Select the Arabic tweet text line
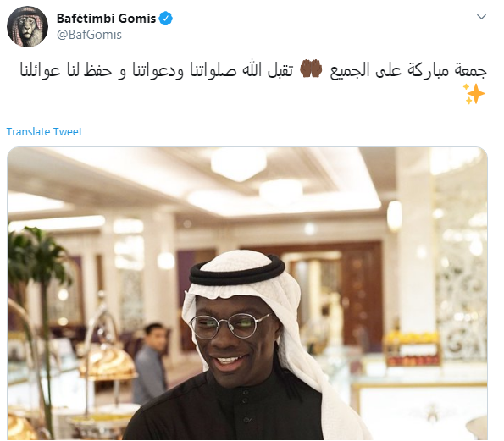The image size is (504, 441). (253, 70)
